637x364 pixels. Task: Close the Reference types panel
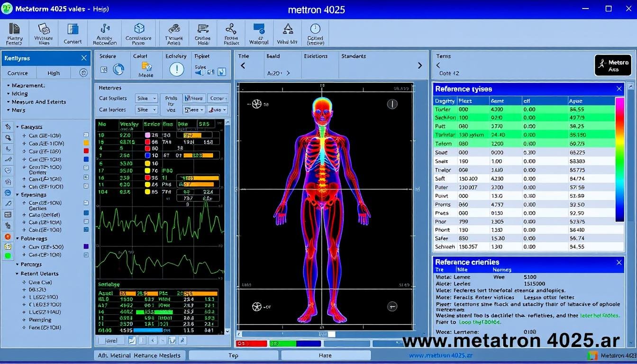[619, 89]
